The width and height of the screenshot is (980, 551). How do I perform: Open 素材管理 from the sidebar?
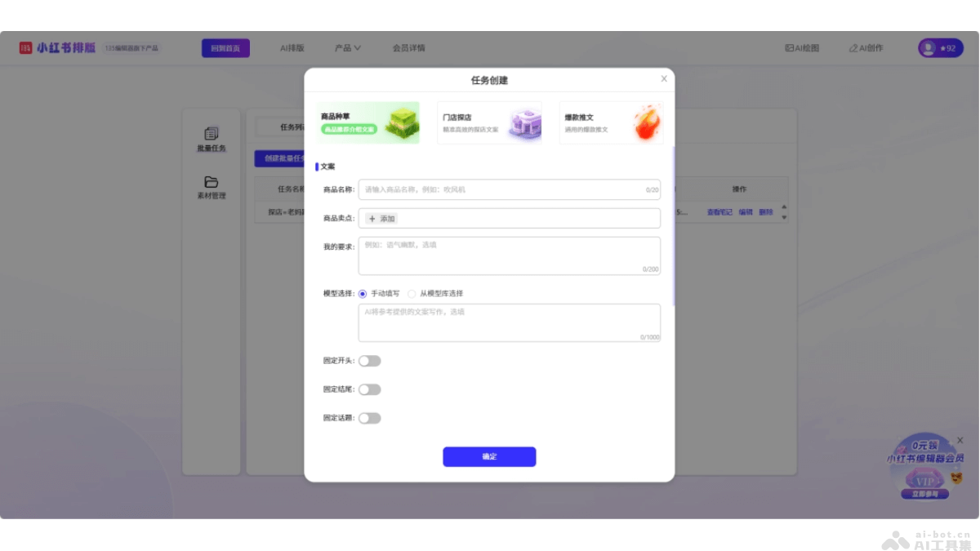point(211,187)
